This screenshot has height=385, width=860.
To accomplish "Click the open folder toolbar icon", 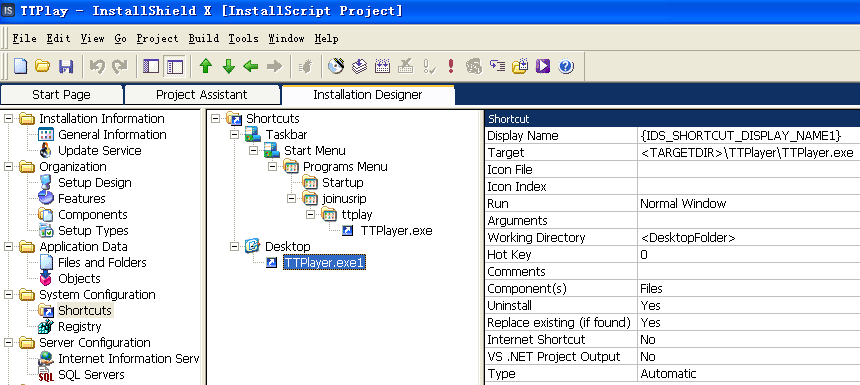I will click(x=43, y=66).
